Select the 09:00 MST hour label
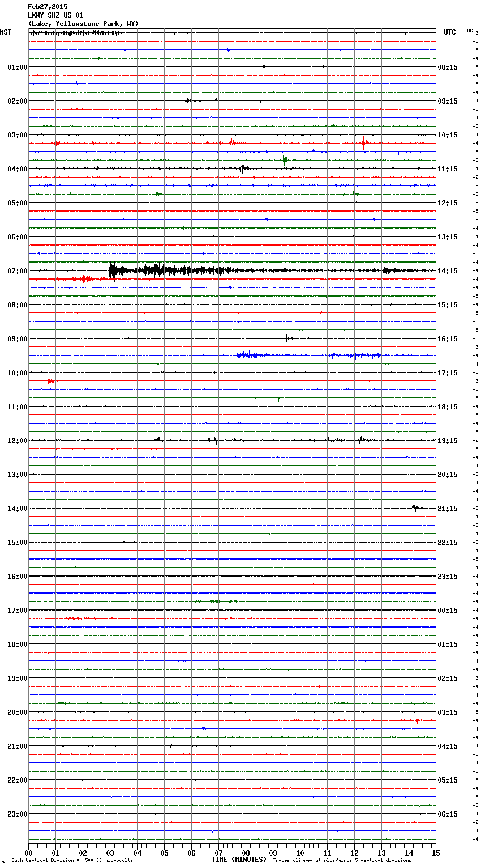The image size is (481, 868). point(17,339)
